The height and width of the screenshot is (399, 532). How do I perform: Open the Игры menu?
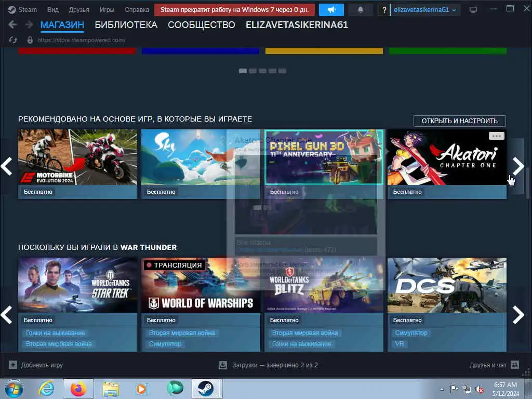(107, 10)
